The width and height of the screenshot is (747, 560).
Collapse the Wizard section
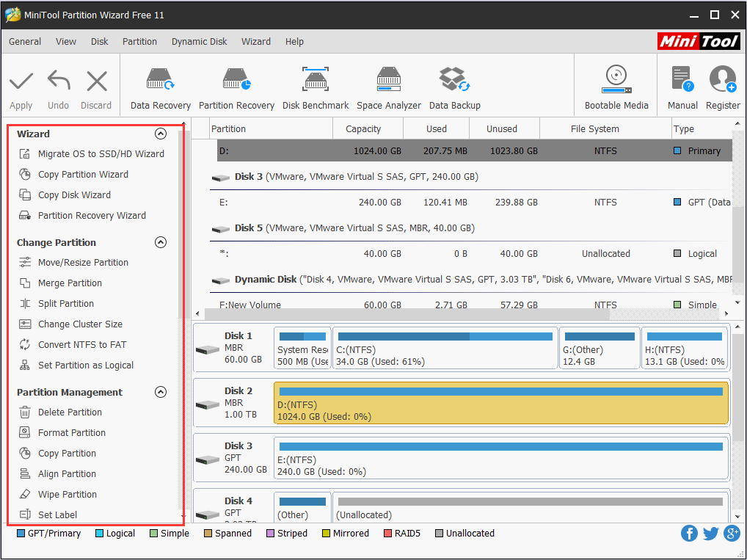pos(161,134)
